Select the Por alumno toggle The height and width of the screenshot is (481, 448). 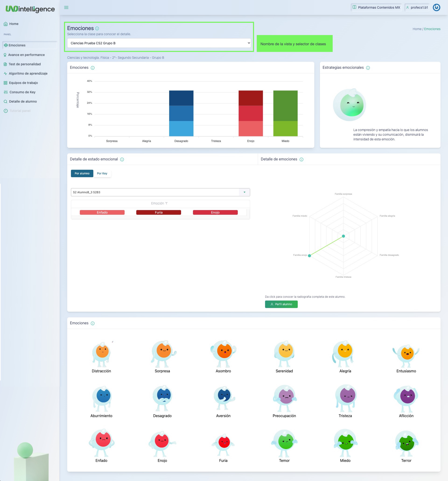pos(82,173)
